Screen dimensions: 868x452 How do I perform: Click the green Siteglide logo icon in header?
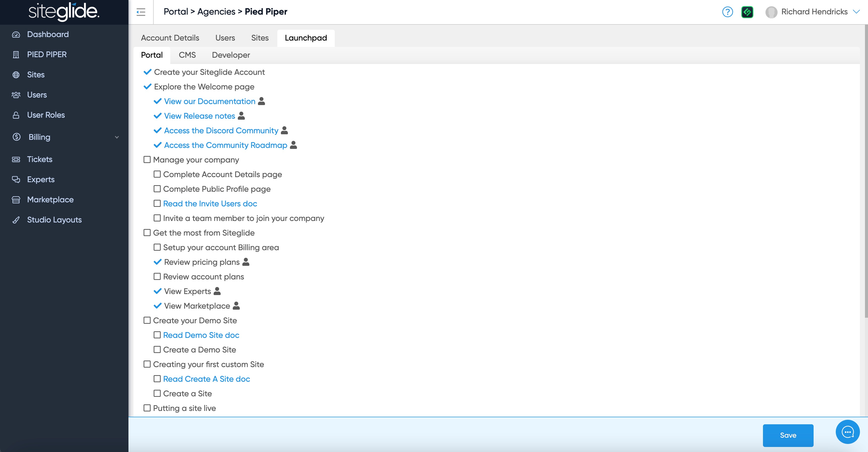[747, 12]
